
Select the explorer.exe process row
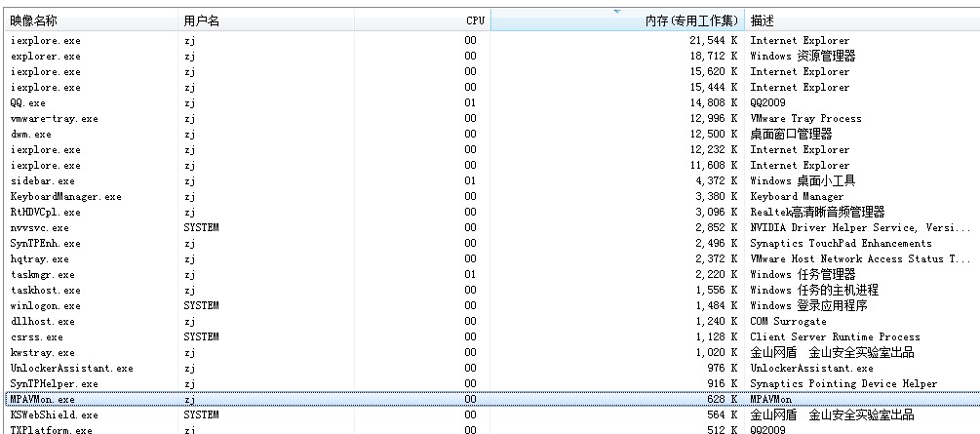click(x=45, y=56)
